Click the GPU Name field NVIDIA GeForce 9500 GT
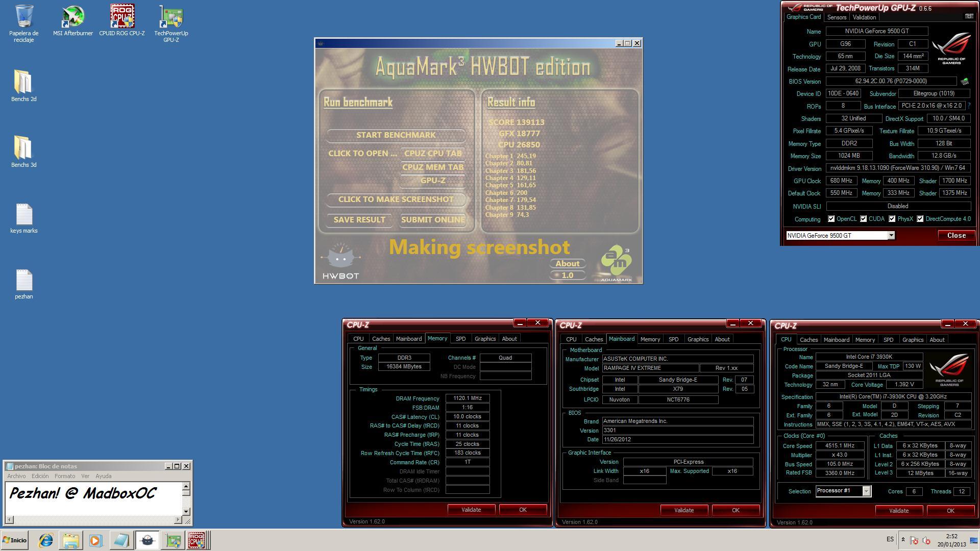The width and height of the screenshot is (980, 551). pyautogui.click(x=877, y=31)
